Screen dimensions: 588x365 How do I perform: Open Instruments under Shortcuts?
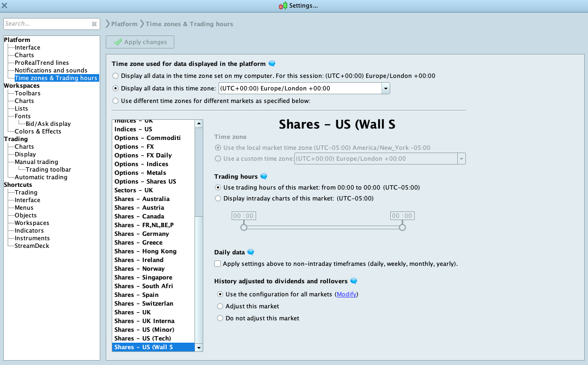32,238
